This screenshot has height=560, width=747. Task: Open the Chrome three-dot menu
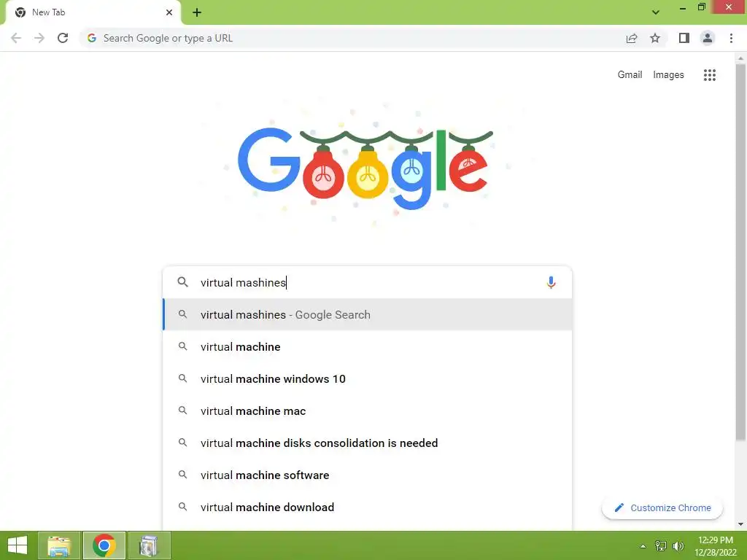[x=731, y=38]
